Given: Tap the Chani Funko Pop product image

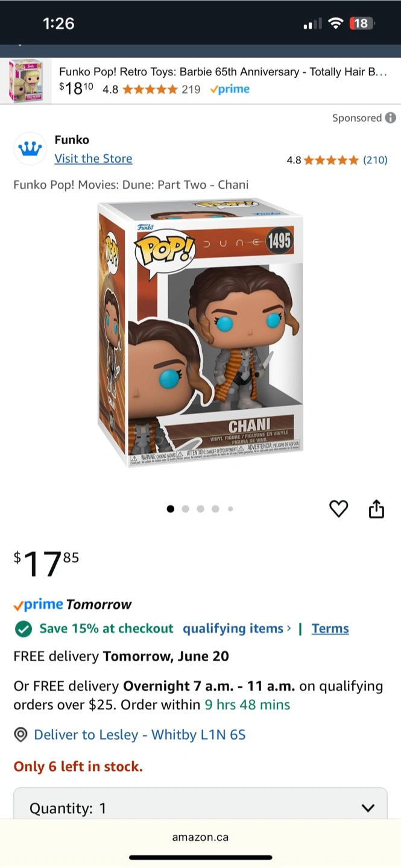Looking at the screenshot, I should point(200,333).
